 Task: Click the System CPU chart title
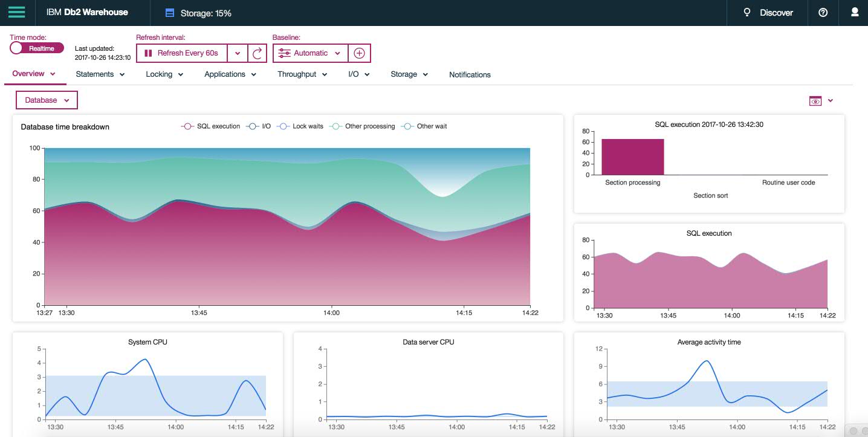pos(147,342)
